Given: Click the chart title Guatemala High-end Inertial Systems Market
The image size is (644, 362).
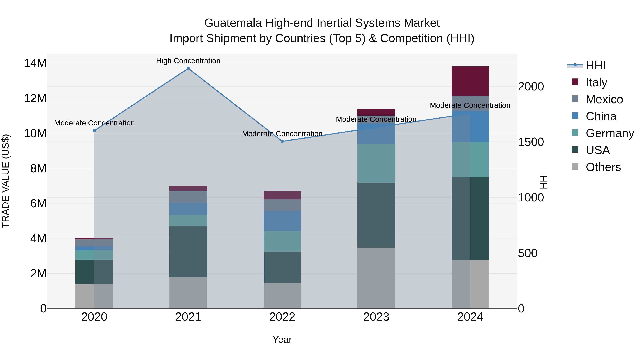Looking at the screenshot, I should [322, 23].
